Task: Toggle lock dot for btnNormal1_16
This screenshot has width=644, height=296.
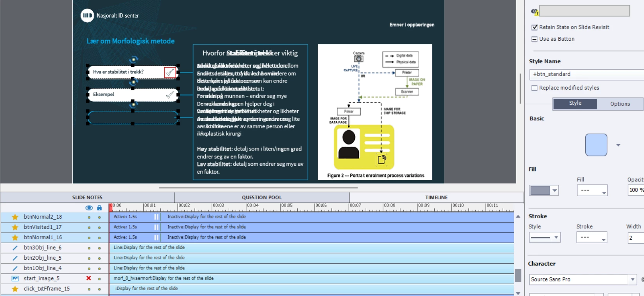Action: coord(99,238)
